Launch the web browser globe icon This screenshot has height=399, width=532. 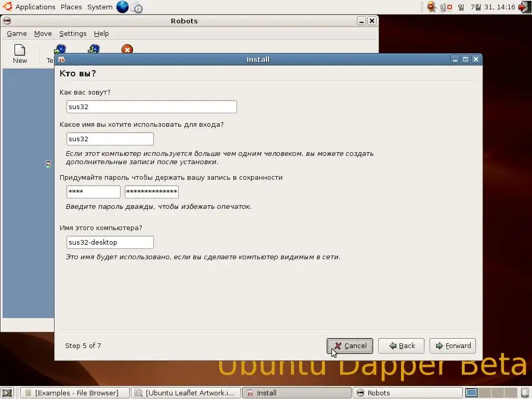pos(123,7)
